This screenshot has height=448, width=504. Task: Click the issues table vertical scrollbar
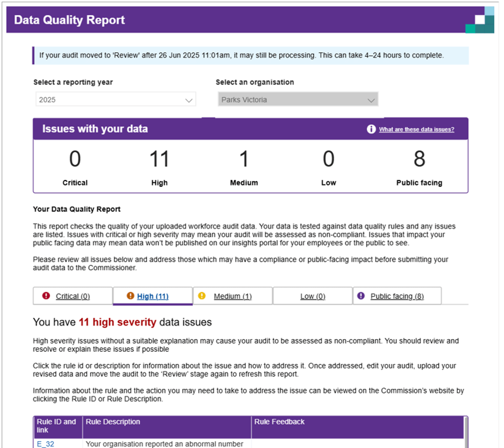466,432
